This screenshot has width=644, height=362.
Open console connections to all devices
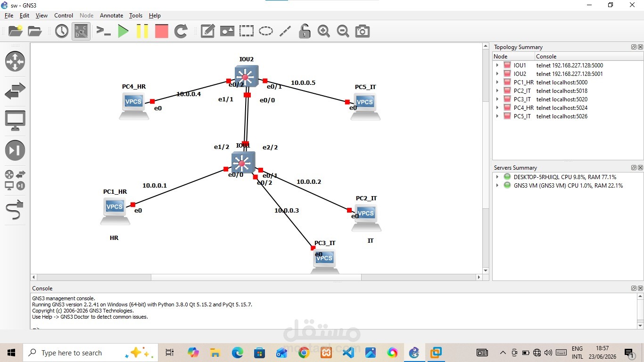(x=103, y=32)
